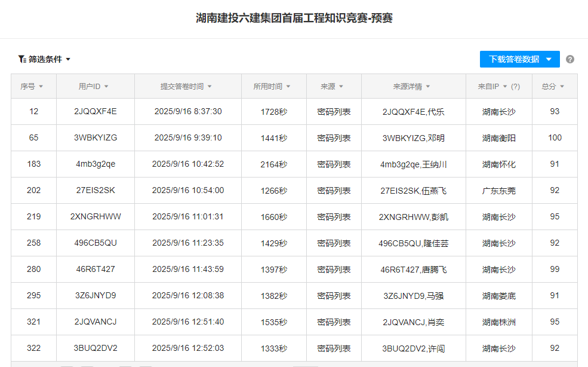This screenshot has width=588, height=367.
Task: Click the help question mark icon
Action: pyautogui.click(x=569, y=59)
